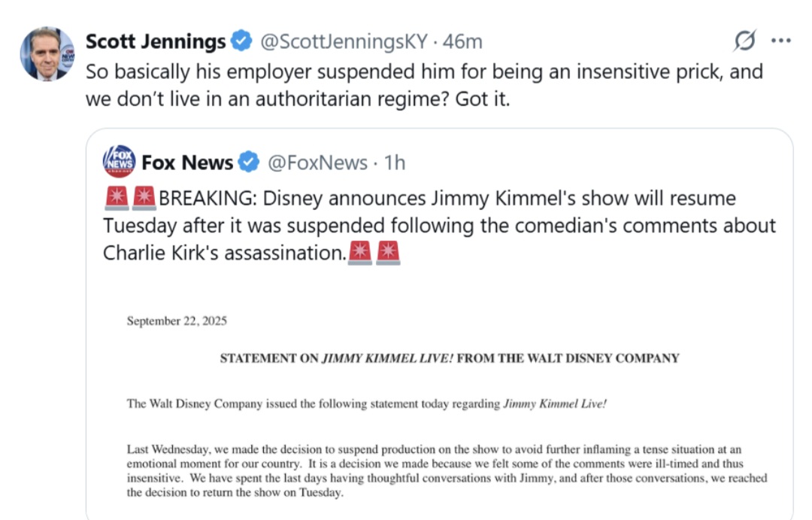Click the 1h timestamp on quoted tweet
The width and height of the screenshot is (812, 520).
point(395,162)
